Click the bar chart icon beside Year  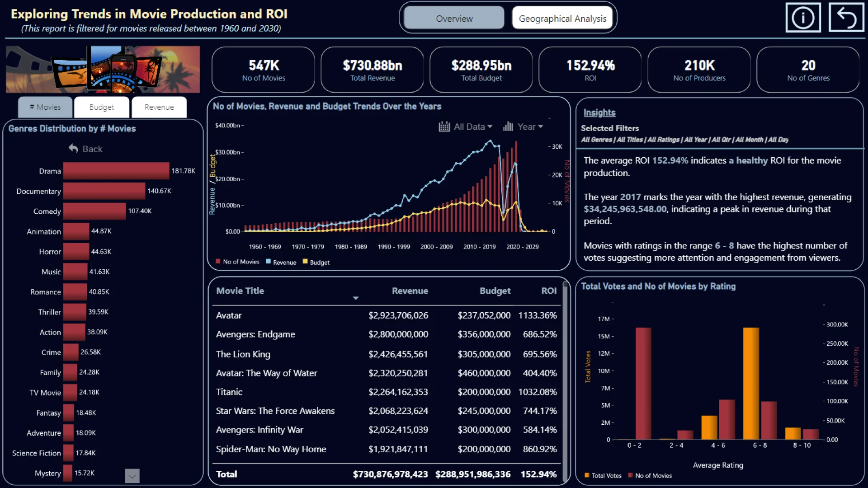(508, 127)
